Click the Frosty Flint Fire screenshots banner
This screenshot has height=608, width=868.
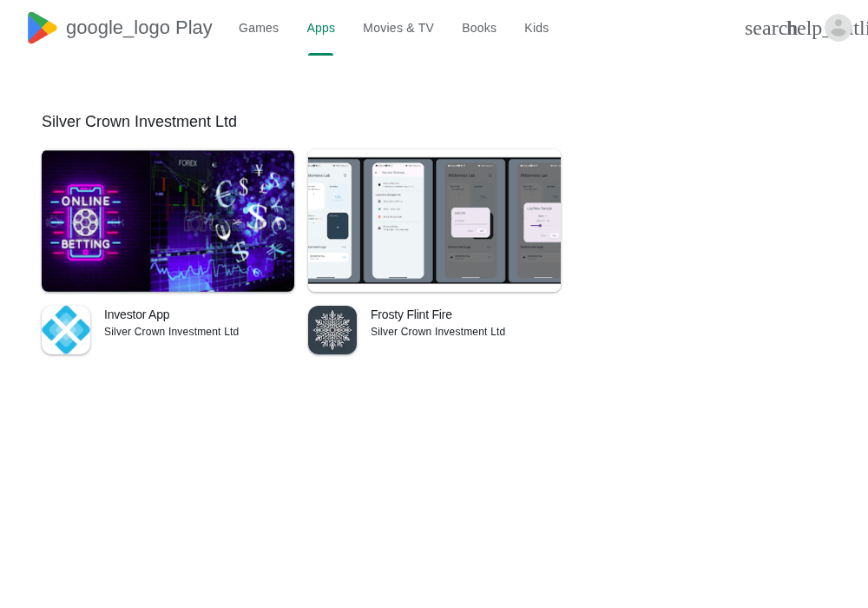click(435, 221)
